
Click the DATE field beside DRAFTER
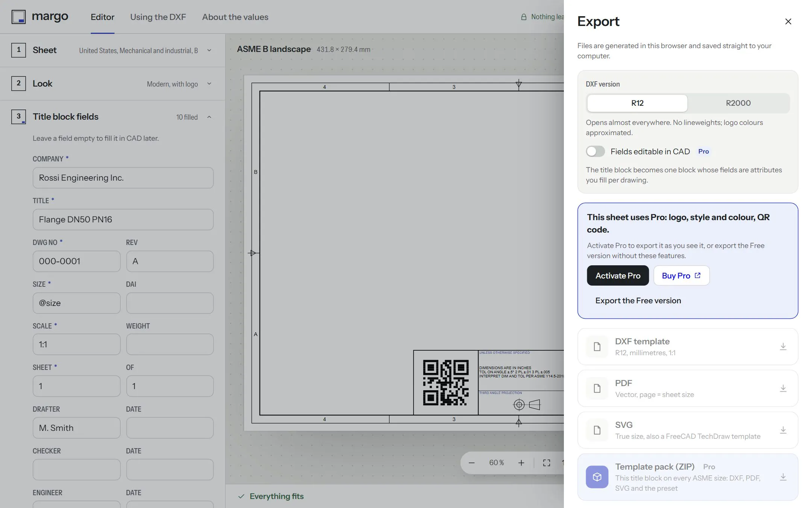170,428
